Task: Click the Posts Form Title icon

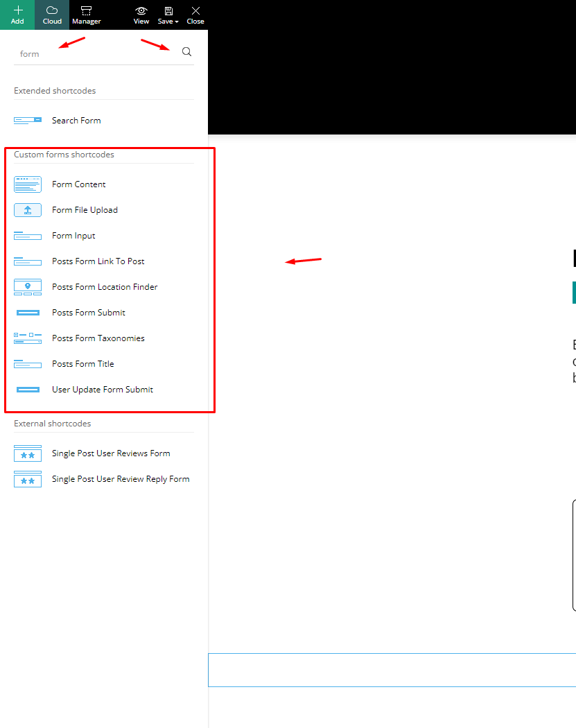Action: pos(28,364)
